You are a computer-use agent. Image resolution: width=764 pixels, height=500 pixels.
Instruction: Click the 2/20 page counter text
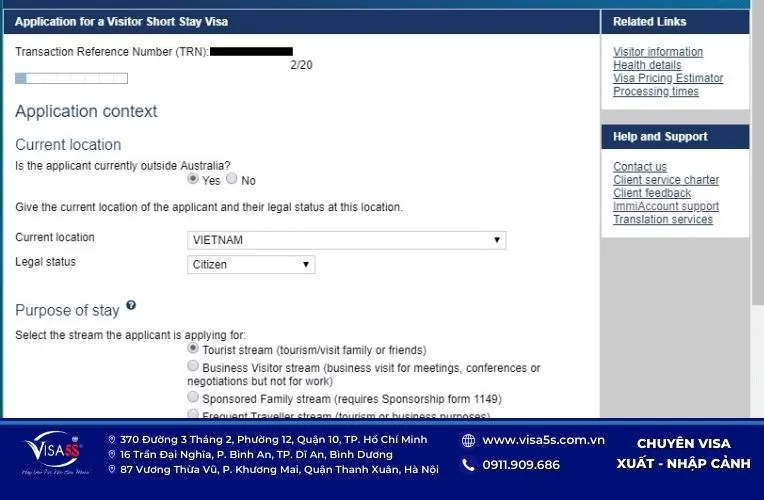[301, 65]
